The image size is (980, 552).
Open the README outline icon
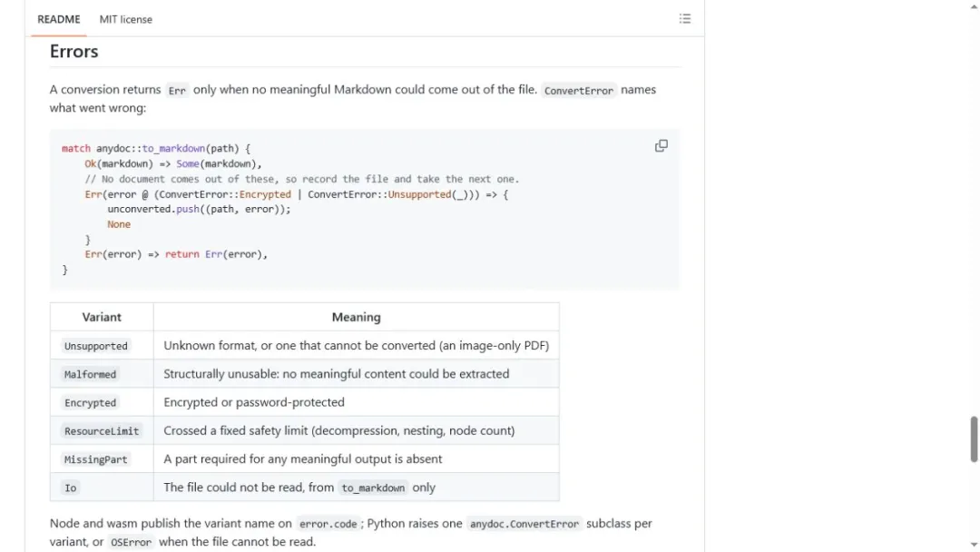click(x=684, y=19)
